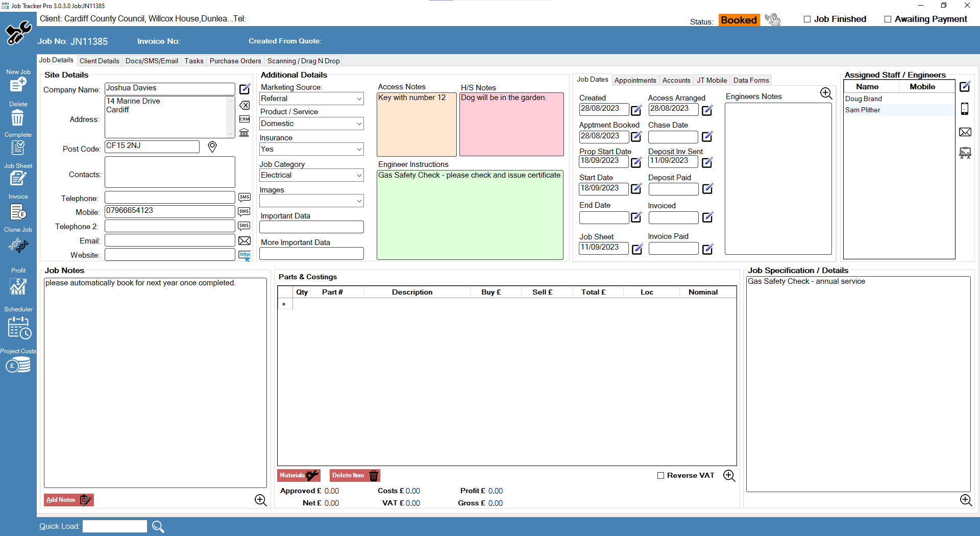Click the Delete trash icon in sidebar
The image size is (980, 536).
17,118
